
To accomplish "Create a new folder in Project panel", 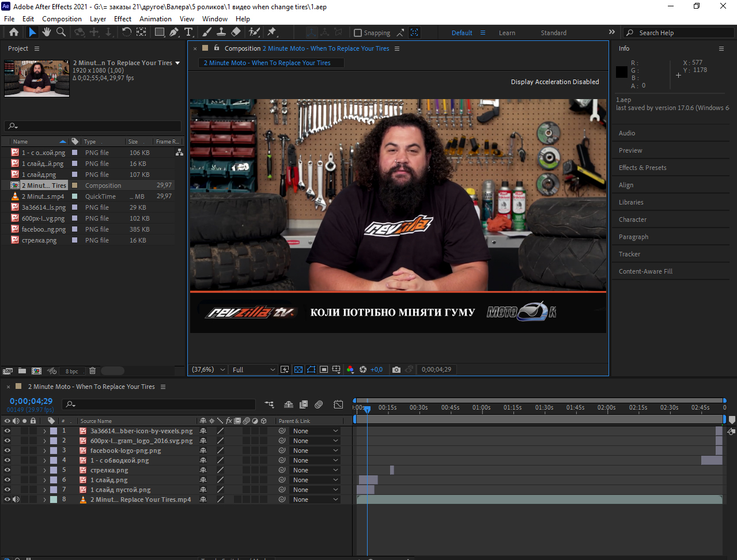I will [x=22, y=371].
